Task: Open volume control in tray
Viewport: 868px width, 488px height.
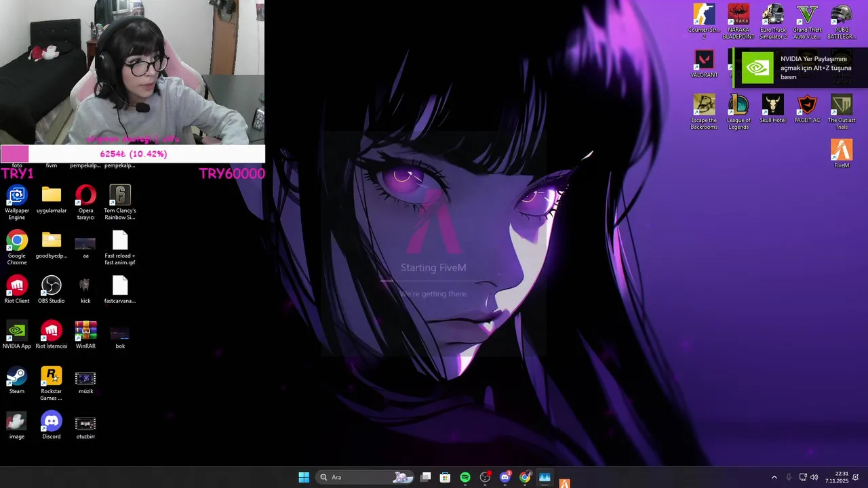Action: (814, 477)
